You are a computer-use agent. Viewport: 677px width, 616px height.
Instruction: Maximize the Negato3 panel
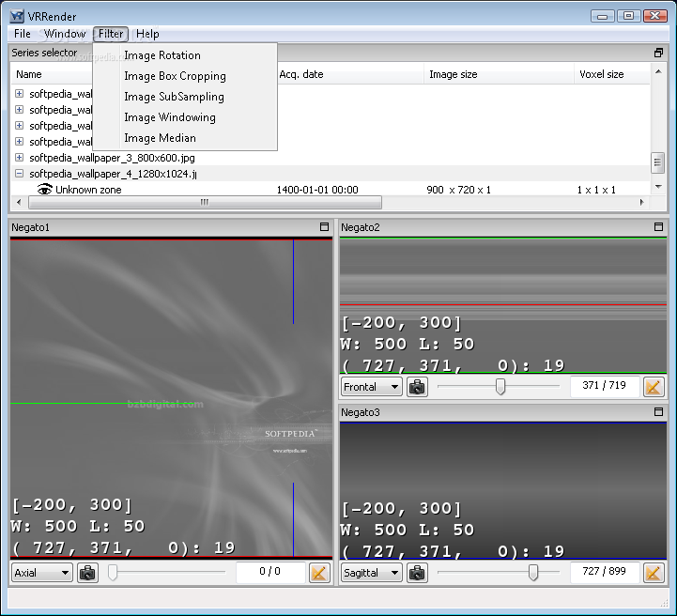coord(658,412)
